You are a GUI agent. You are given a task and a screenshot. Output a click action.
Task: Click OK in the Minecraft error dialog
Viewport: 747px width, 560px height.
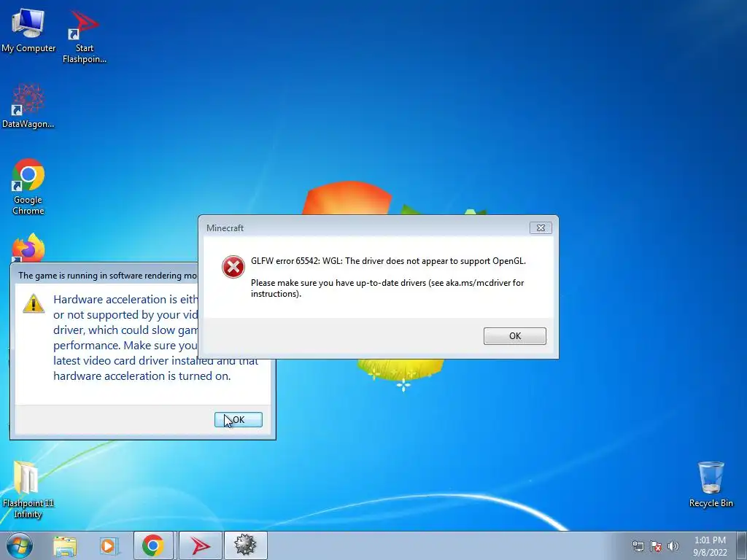click(x=514, y=335)
